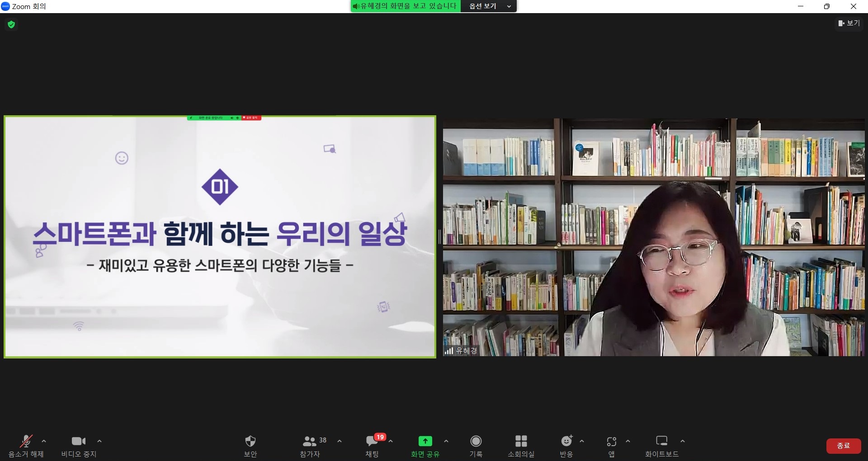Click the green encryption shield icon
The width and height of the screenshot is (868, 461).
(11, 24)
